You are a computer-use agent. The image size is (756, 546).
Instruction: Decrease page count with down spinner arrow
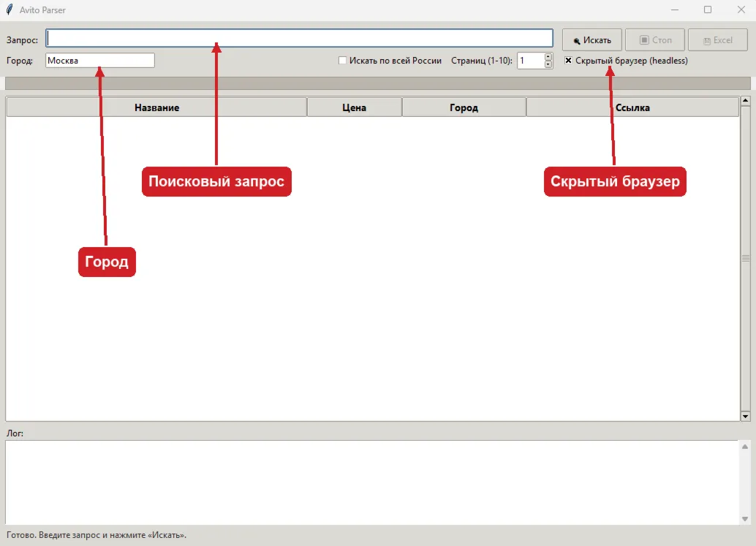(548, 64)
